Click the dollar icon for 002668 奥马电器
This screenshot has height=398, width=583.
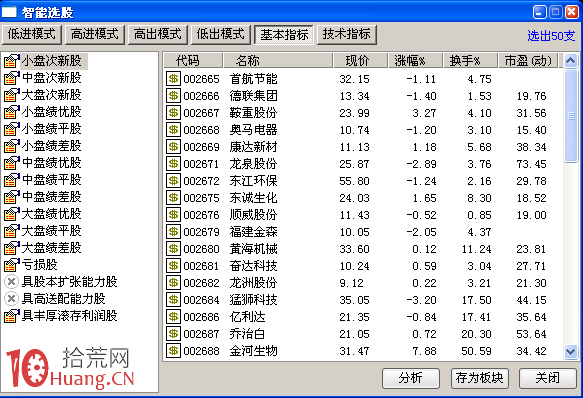tap(173, 130)
